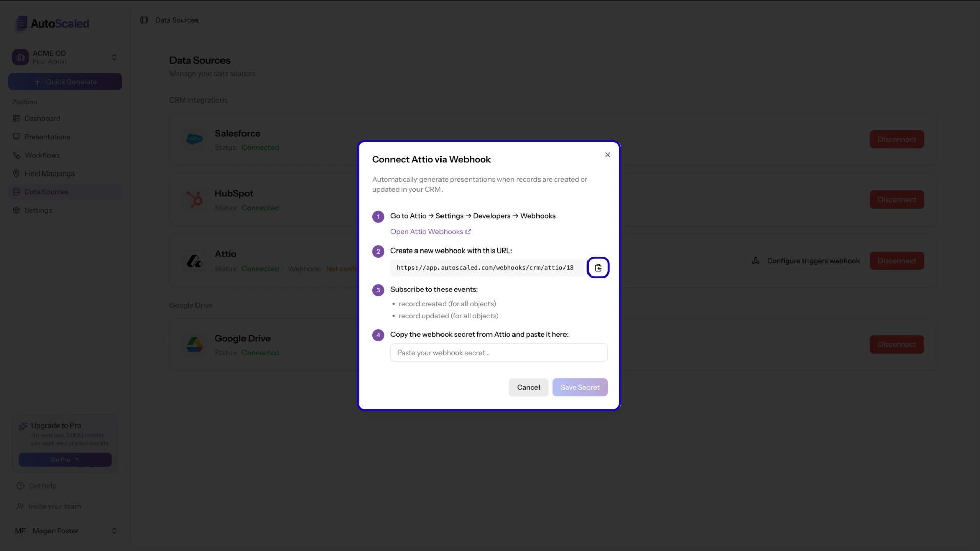Image resolution: width=980 pixels, height=551 pixels.
Task: Open the Attio Webhooks link
Action: [x=430, y=231]
